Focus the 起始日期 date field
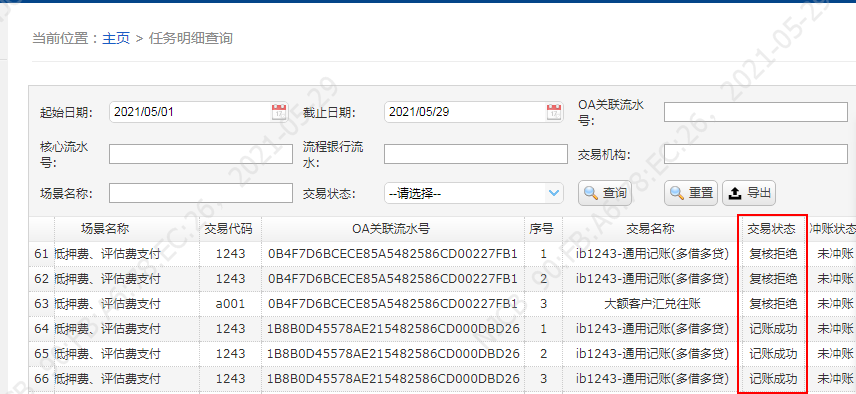The image size is (856, 394). pos(200,112)
